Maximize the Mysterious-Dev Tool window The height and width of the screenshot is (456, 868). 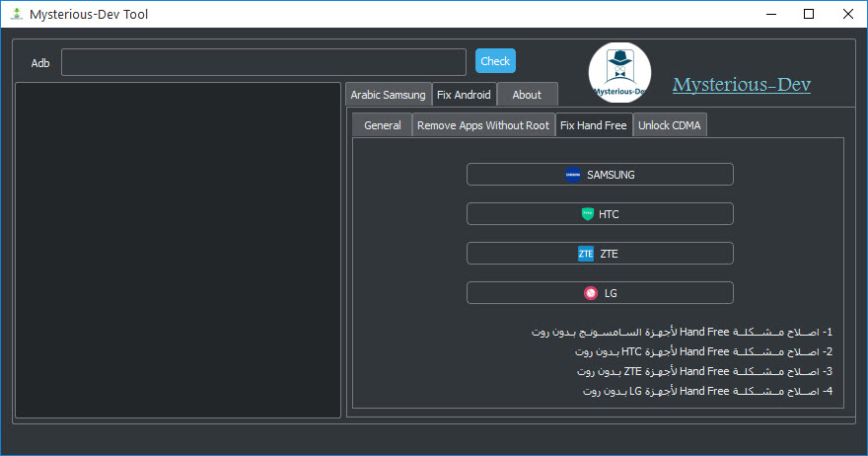point(809,14)
